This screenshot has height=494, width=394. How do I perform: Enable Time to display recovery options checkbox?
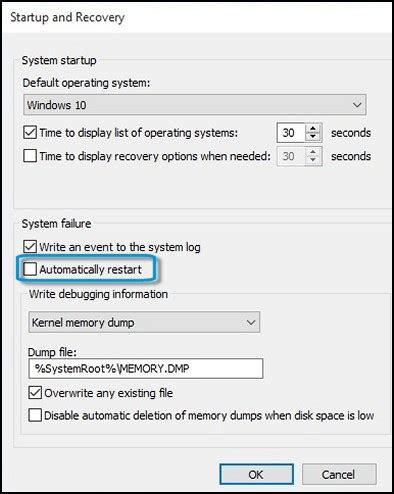30,156
